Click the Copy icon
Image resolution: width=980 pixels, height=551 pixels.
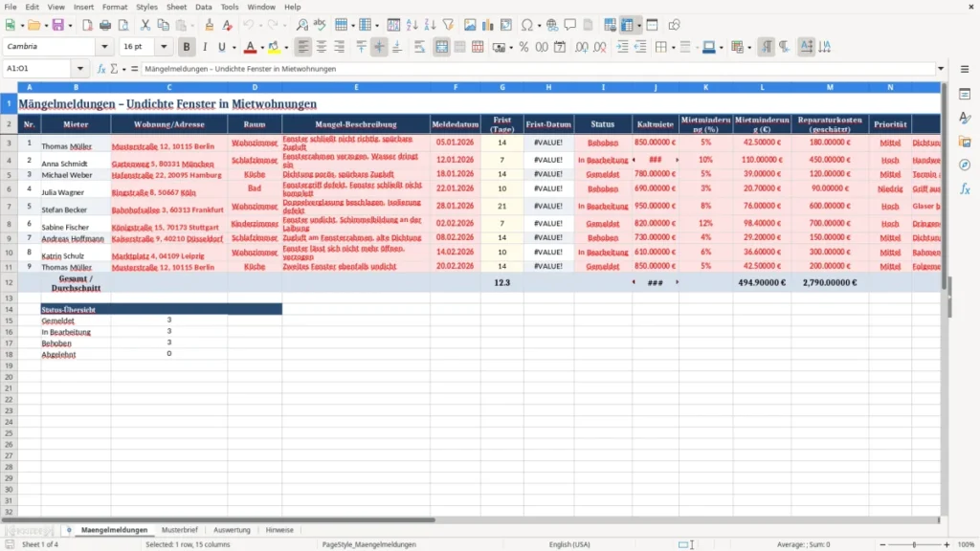click(x=163, y=25)
